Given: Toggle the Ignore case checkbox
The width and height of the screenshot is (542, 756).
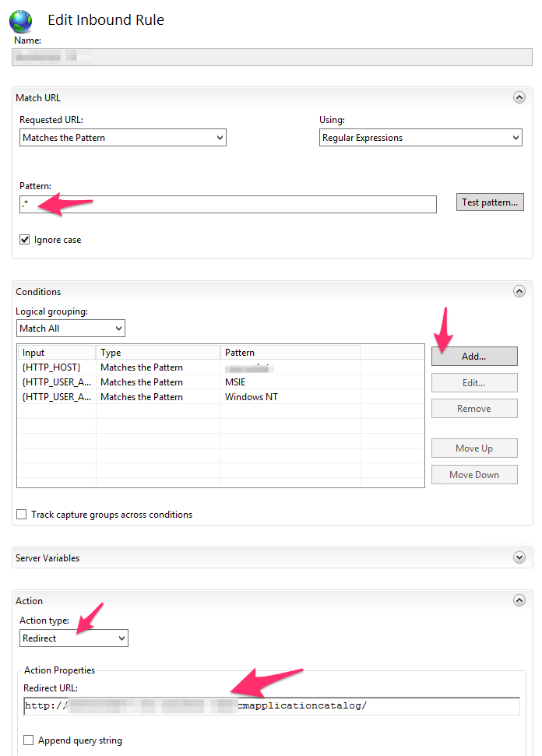Looking at the screenshot, I should click(25, 240).
